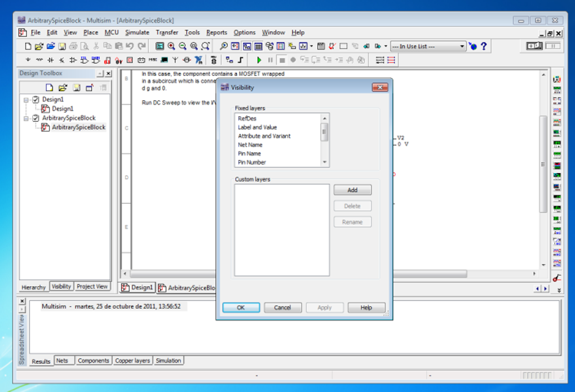Click the zoom out magnifier toolbar icon
575x392 pixels.
[x=183, y=46]
